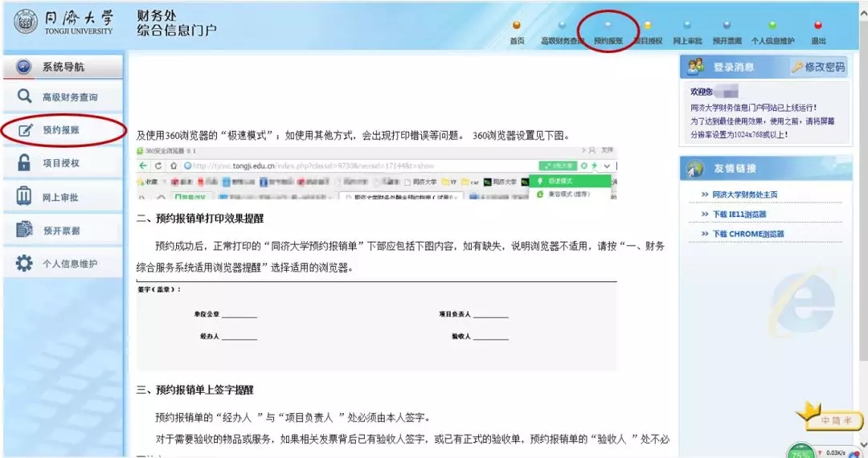Image resolution: width=868 pixels, height=458 pixels.
Task: Click the 个人信息维护 gear icon in sidebar
Action: point(25,264)
